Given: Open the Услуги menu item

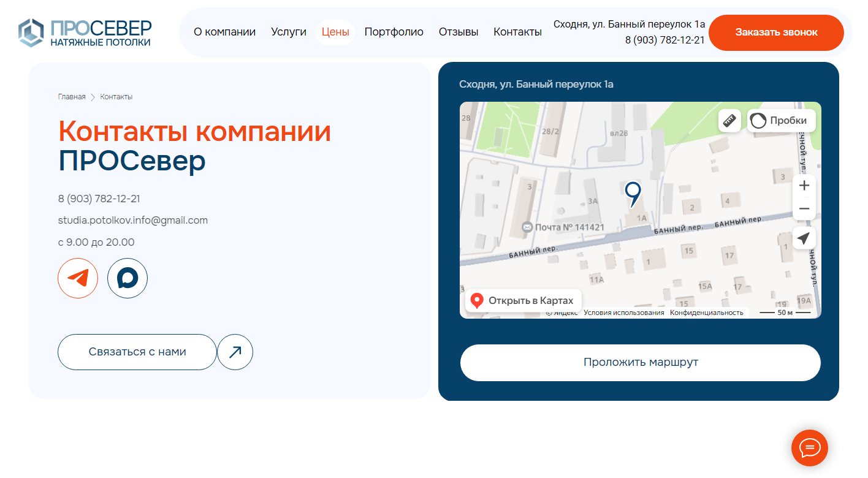Looking at the screenshot, I should point(289,32).
